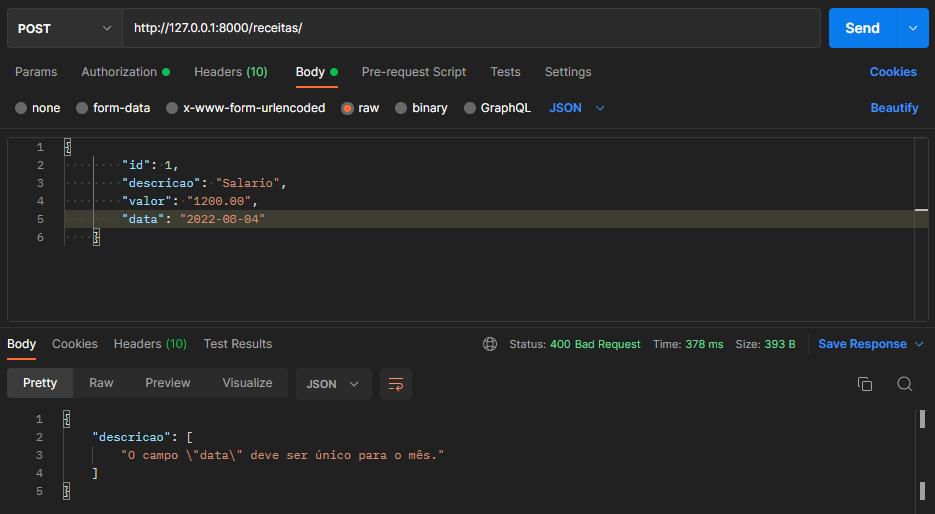
Task: Copy the response with the copy icon
Action: click(865, 384)
